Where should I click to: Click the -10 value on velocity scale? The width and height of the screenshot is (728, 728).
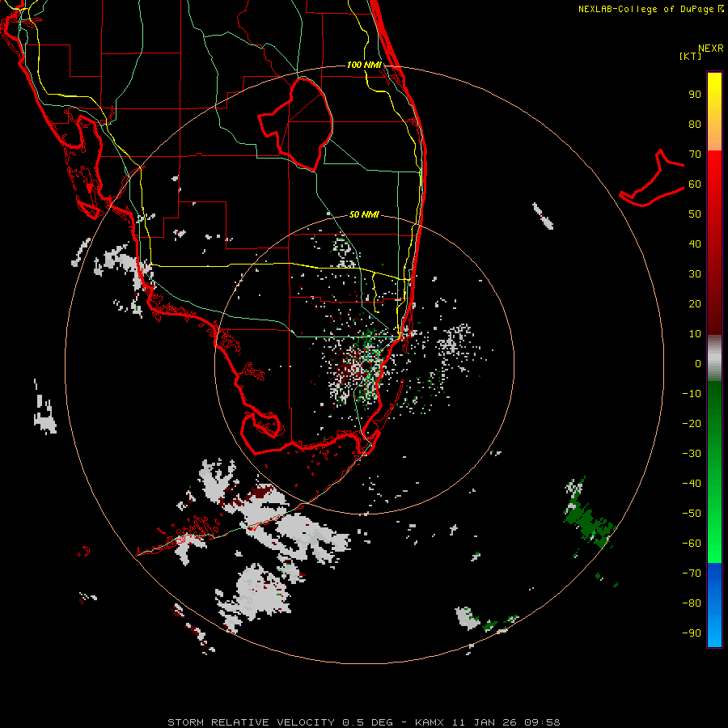[x=692, y=394]
